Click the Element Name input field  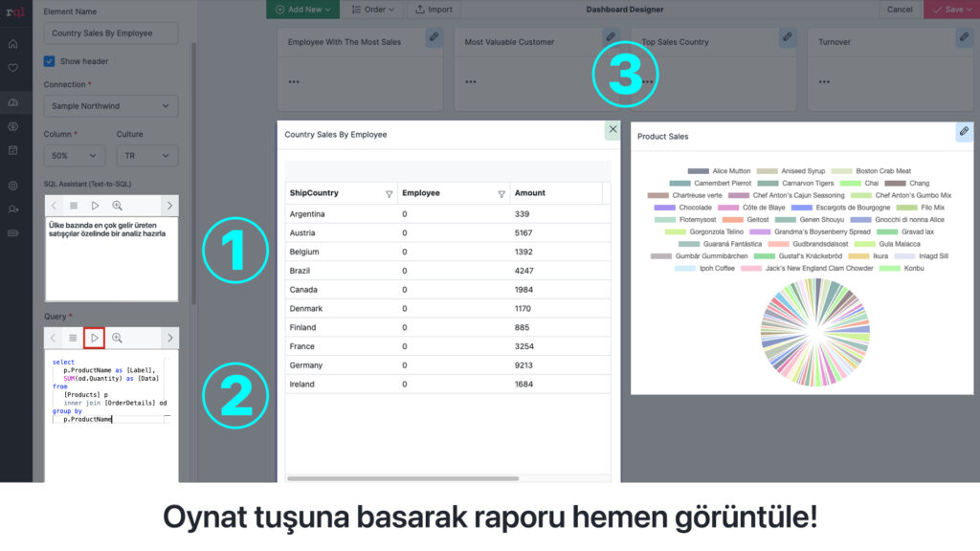pos(111,33)
